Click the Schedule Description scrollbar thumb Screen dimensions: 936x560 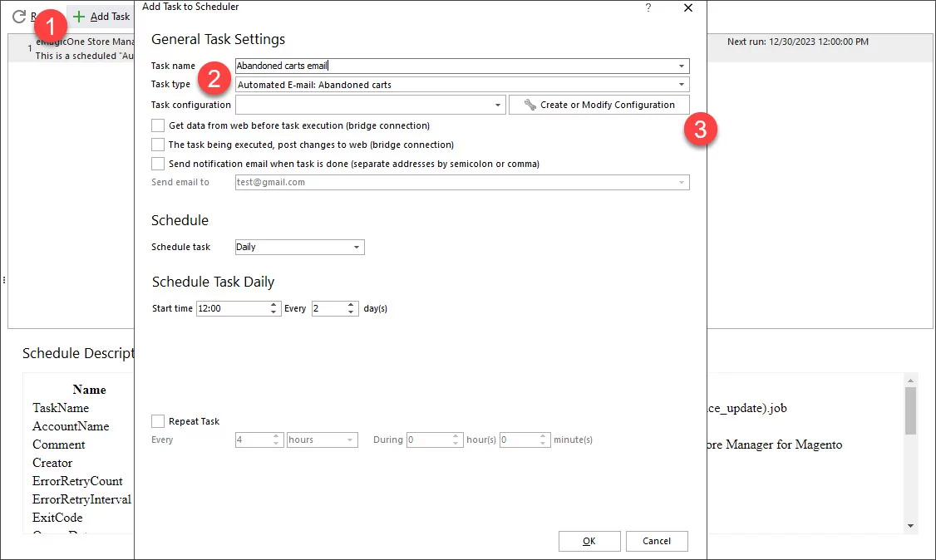pos(910,411)
